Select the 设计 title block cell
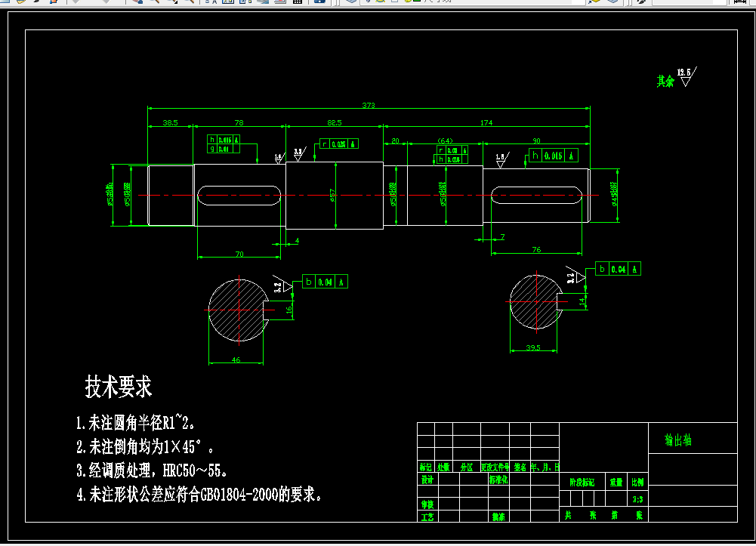The image size is (756, 546). click(427, 480)
